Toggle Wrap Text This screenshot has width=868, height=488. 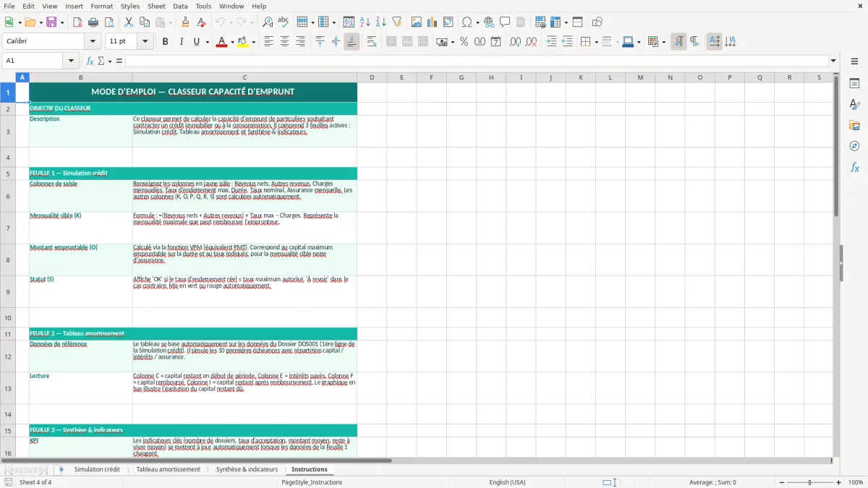372,42
